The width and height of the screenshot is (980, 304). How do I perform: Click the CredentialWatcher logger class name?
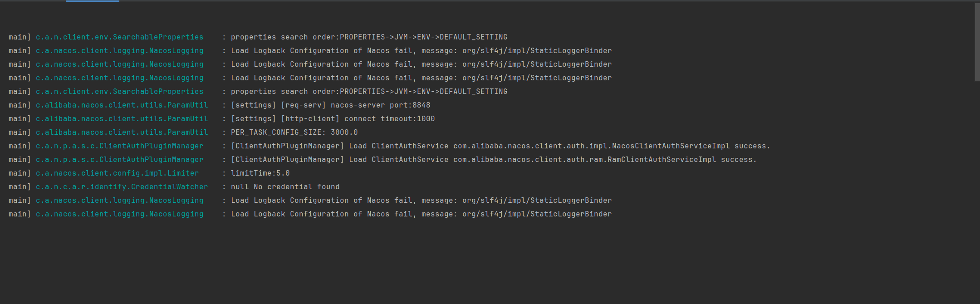(x=122, y=187)
